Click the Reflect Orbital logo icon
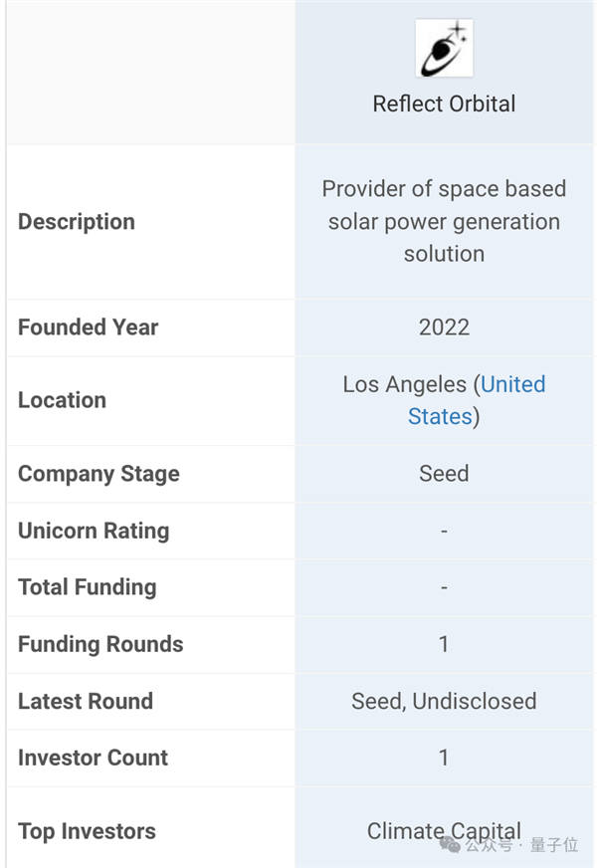This screenshot has height=868, width=597. coord(444,49)
